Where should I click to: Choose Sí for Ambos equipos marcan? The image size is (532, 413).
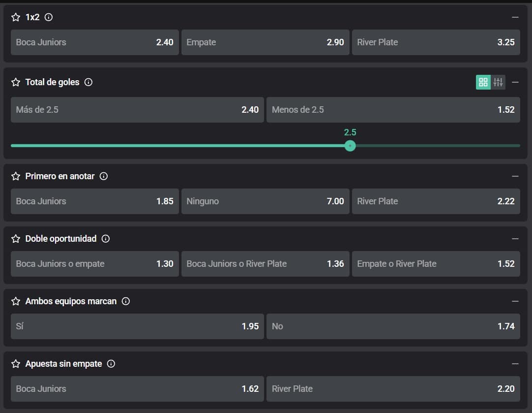(x=137, y=326)
